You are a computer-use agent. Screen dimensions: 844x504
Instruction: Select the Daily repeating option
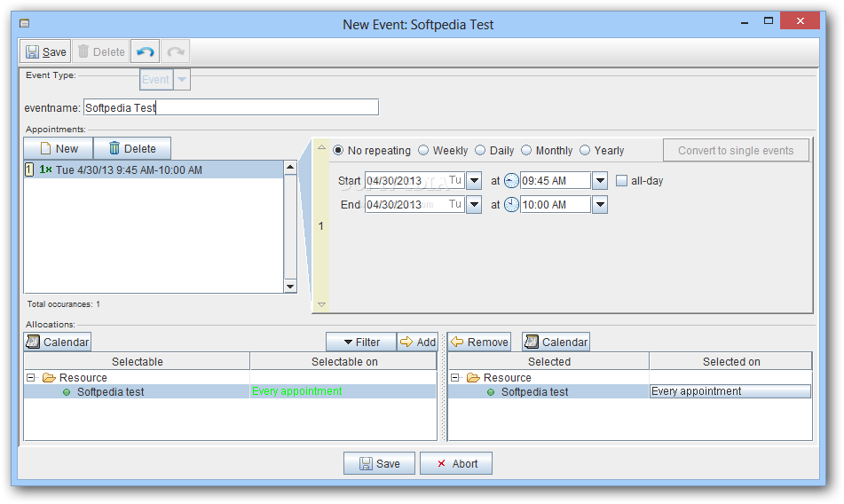[480, 150]
